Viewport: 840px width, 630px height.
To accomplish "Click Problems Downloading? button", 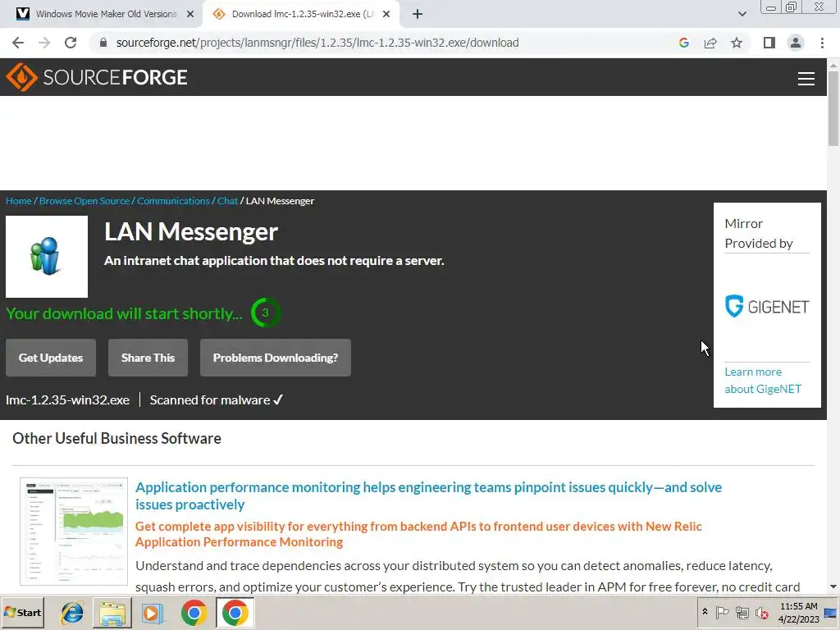I will (x=276, y=358).
